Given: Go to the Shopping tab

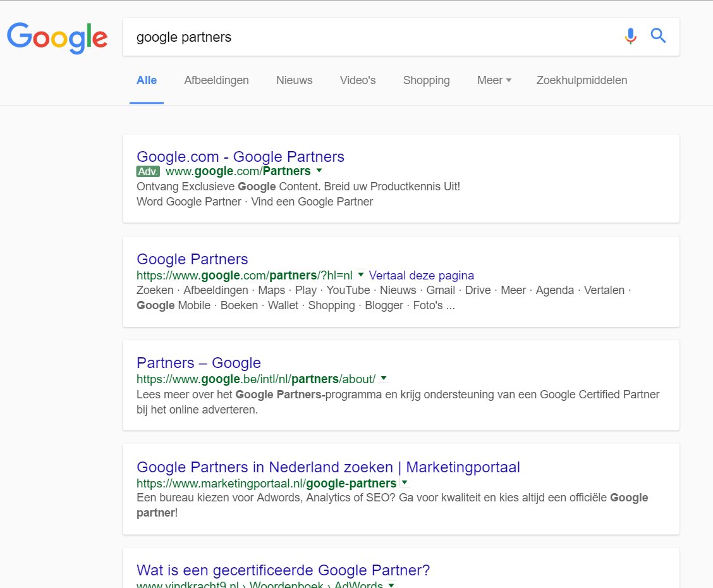Looking at the screenshot, I should pos(426,80).
